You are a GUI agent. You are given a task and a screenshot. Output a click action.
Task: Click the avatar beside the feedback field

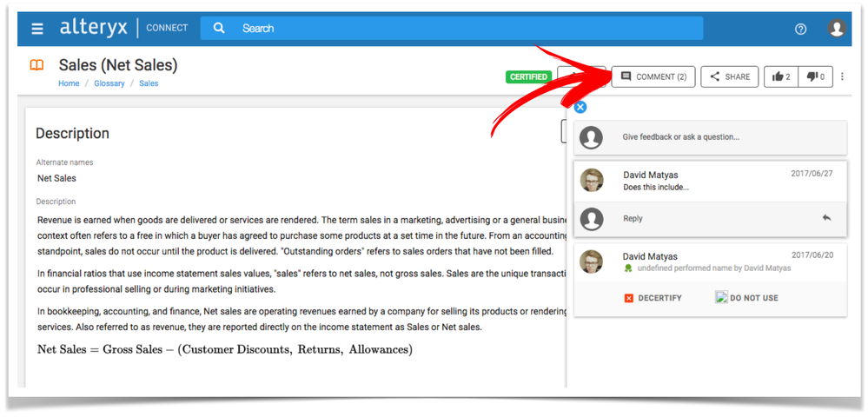point(591,137)
